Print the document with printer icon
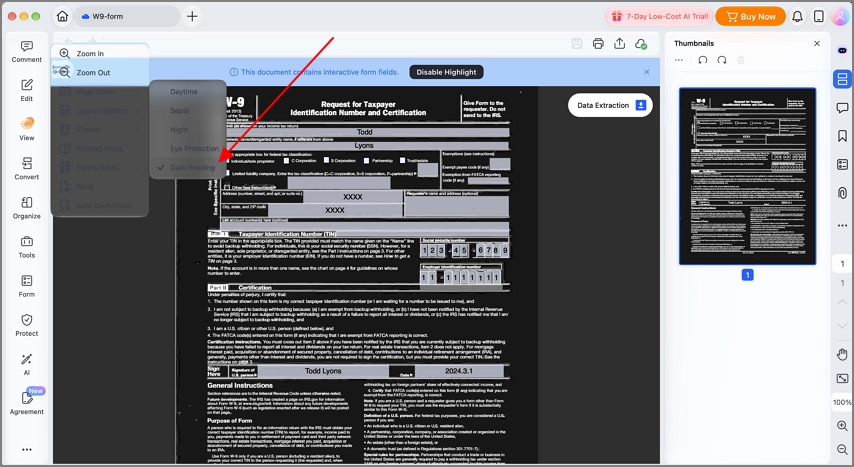 (598, 44)
